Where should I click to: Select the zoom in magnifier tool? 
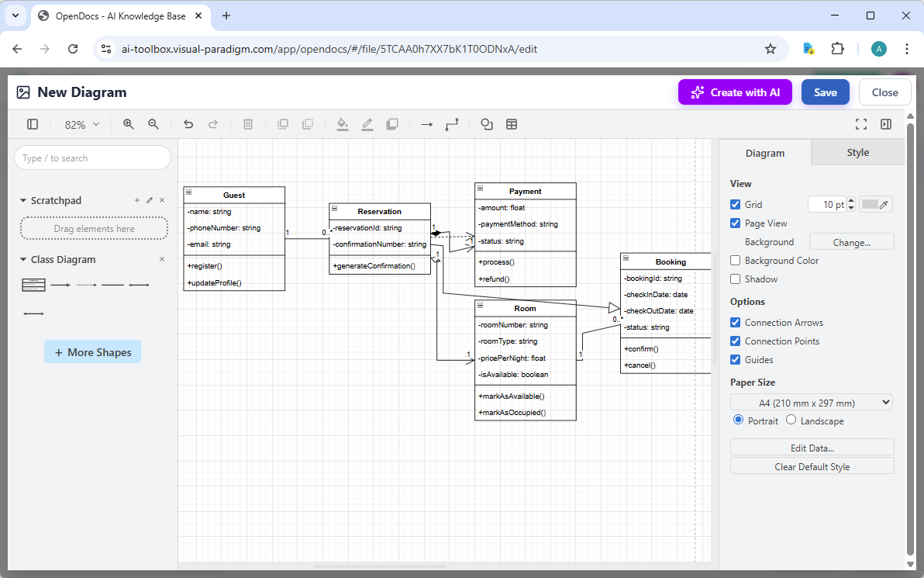pos(129,124)
